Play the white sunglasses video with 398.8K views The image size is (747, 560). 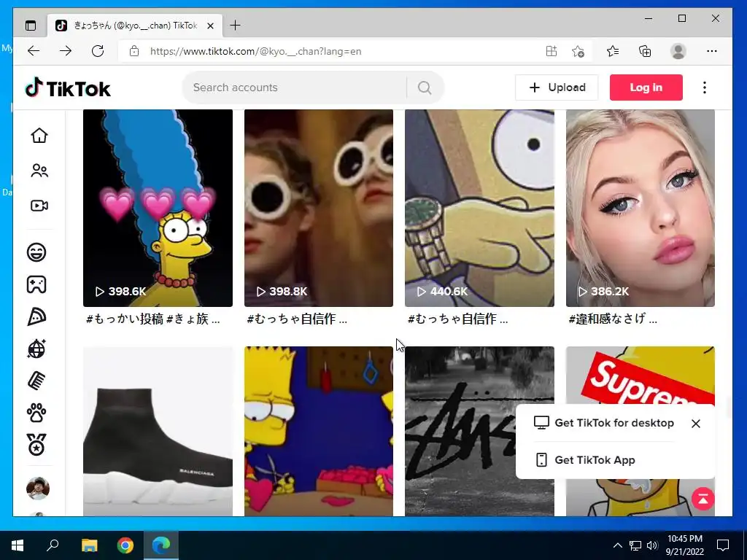319,208
